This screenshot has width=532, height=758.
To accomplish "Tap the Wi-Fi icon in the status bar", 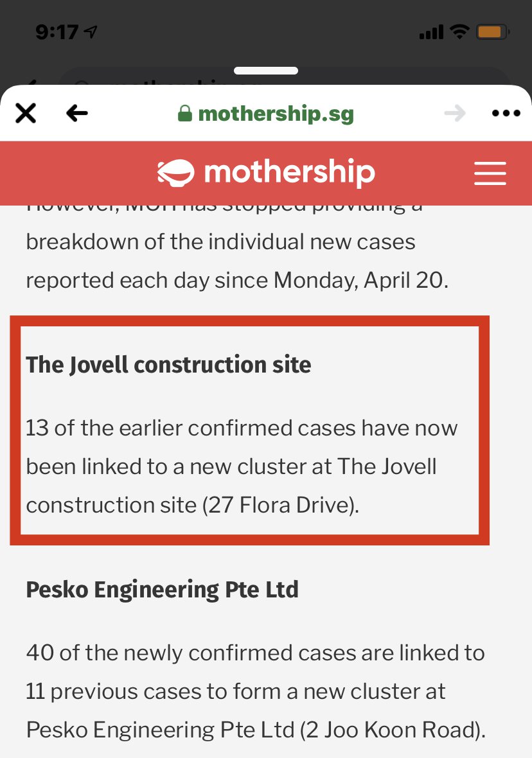I will pos(459,32).
